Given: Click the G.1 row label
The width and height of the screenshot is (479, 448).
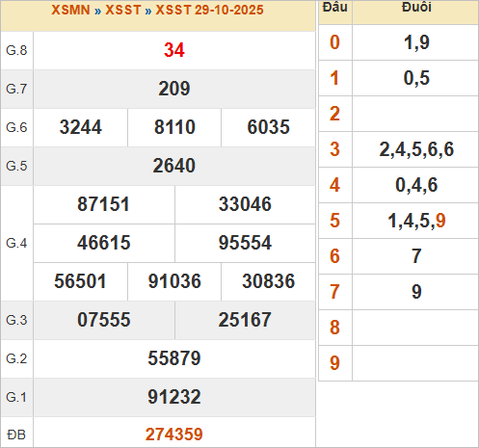Looking at the screenshot, I should tap(16, 397).
